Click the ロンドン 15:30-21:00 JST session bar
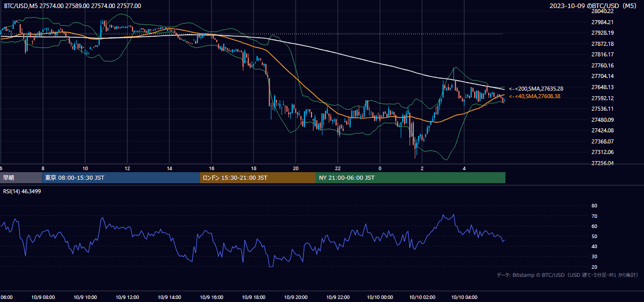Screen dimensions: 644x302 [258, 178]
